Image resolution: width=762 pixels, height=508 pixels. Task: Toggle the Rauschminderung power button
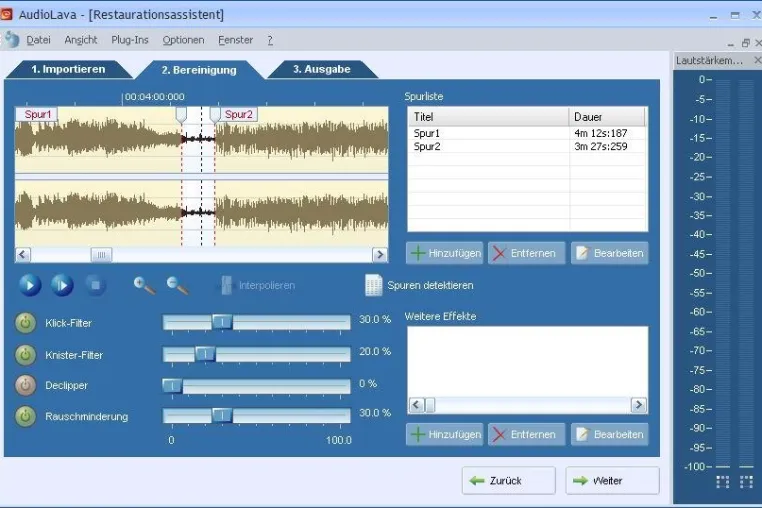[x=25, y=416]
